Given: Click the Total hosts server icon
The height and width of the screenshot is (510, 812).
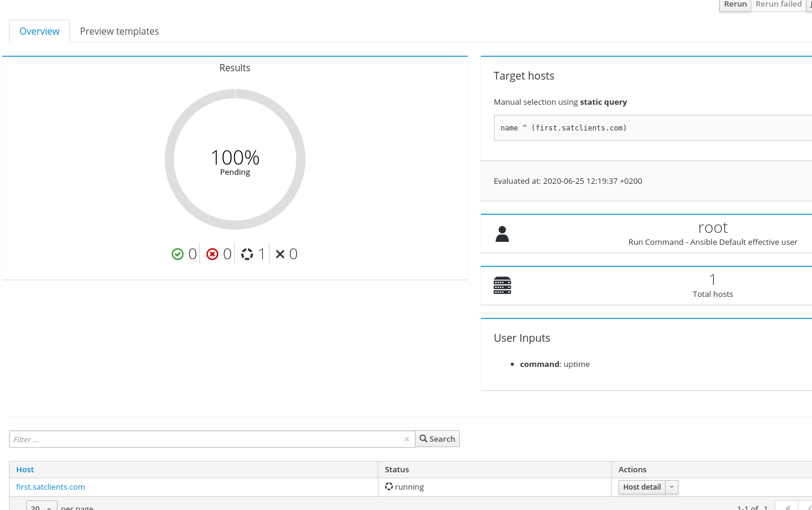Looking at the screenshot, I should click(502, 286).
